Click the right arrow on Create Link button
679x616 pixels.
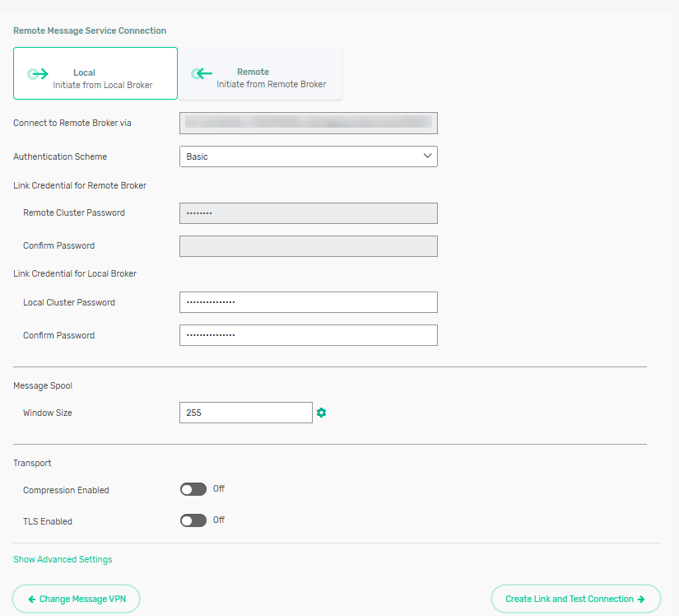coord(641,599)
